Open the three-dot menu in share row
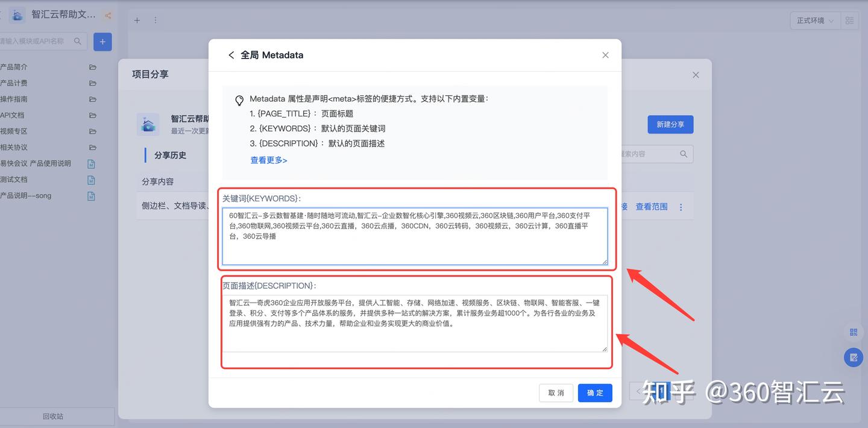Screen dimensions: 868x428 (681, 207)
